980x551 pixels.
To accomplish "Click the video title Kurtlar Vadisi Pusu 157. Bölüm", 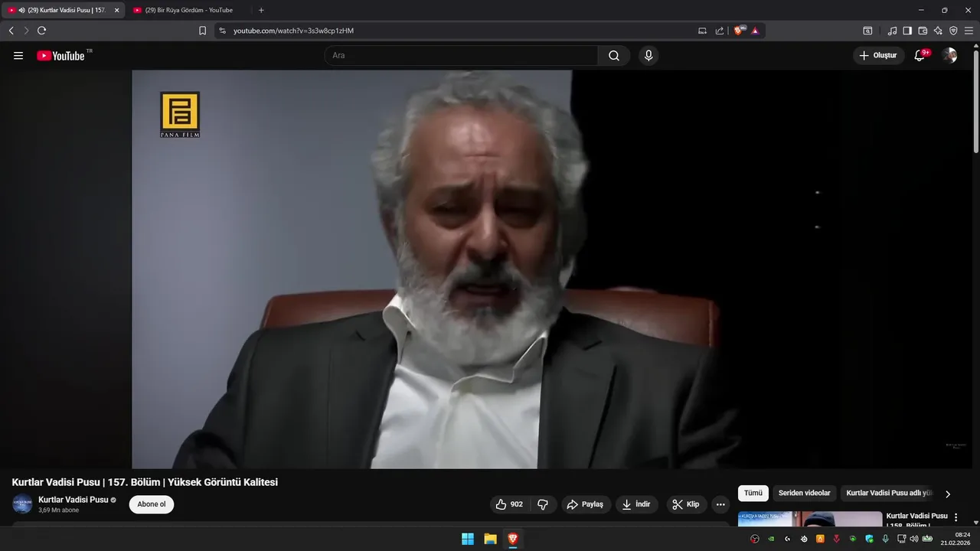I will [145, 482].
